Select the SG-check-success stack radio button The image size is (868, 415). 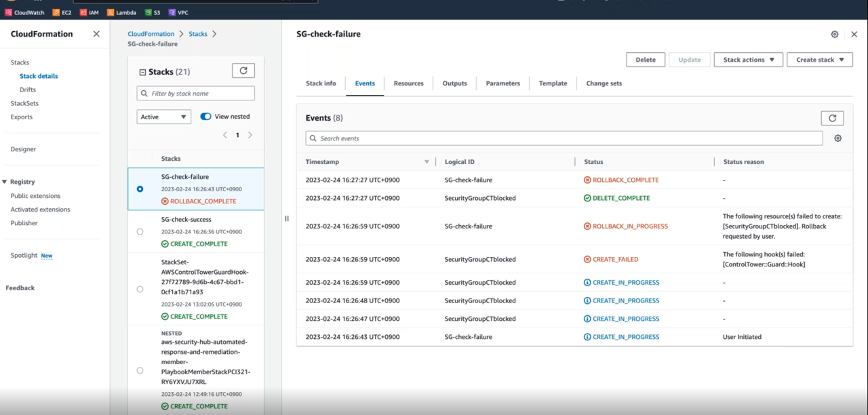coord(140,232)
